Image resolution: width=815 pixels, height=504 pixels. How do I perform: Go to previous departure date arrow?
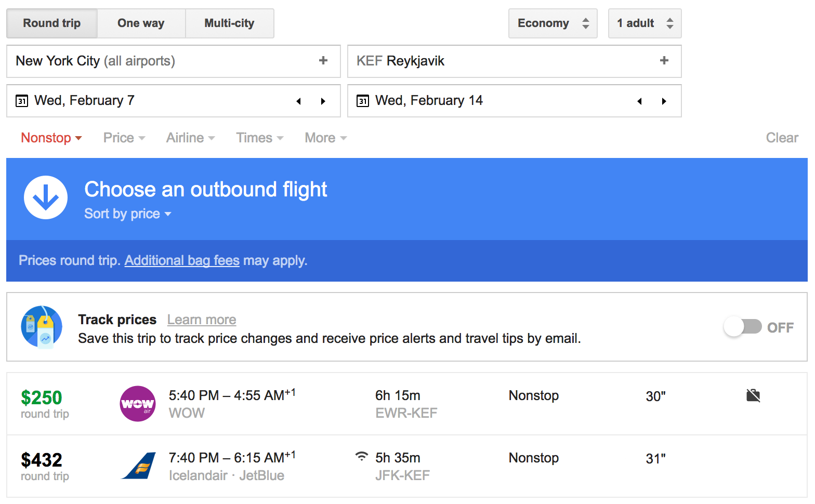pyautogui.click(x=299, y=101)
